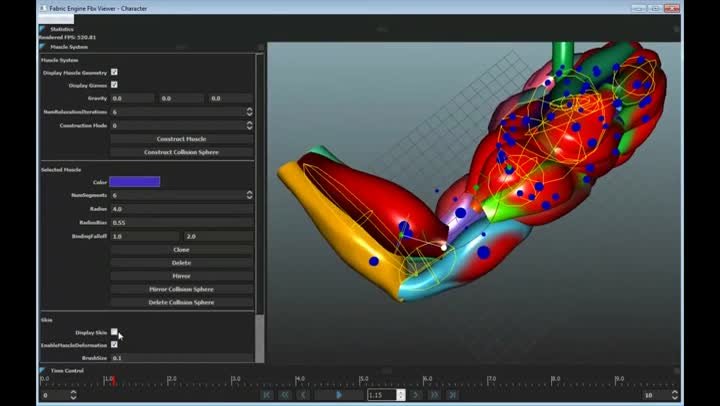This screenshot has width=720, height=406.
Task: Uncheck EnableMuscleDeformation option
Action: click(114, 345)
